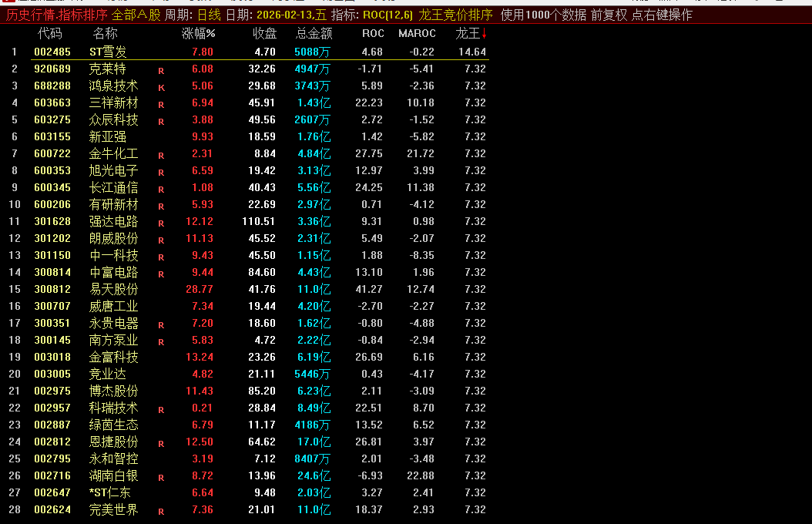Select stock name 有研新材
The height and width of the screenshot is (524, 812).
click(x=113, y=204)
